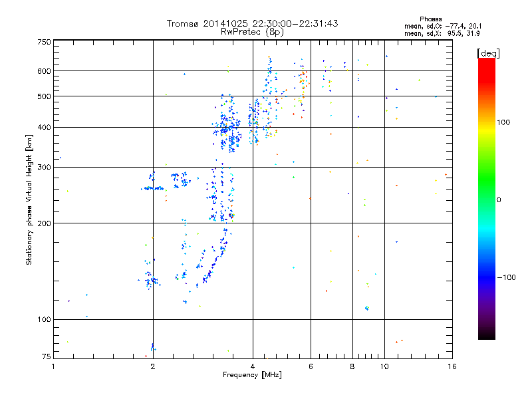Select the "mean, sd,O: -77.4, 20.1" line
The image size is (532, 399).
(443, 26)
